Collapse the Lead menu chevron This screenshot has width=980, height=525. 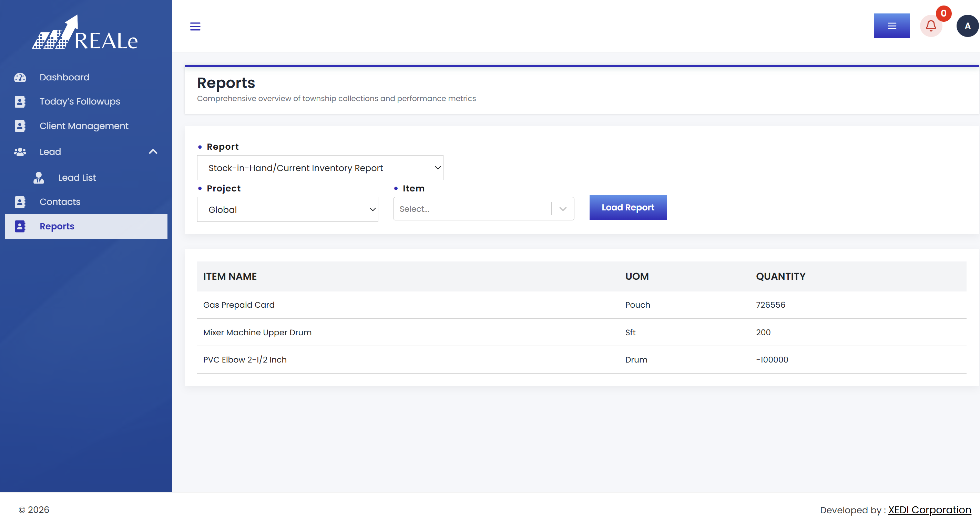click(153, 152)
